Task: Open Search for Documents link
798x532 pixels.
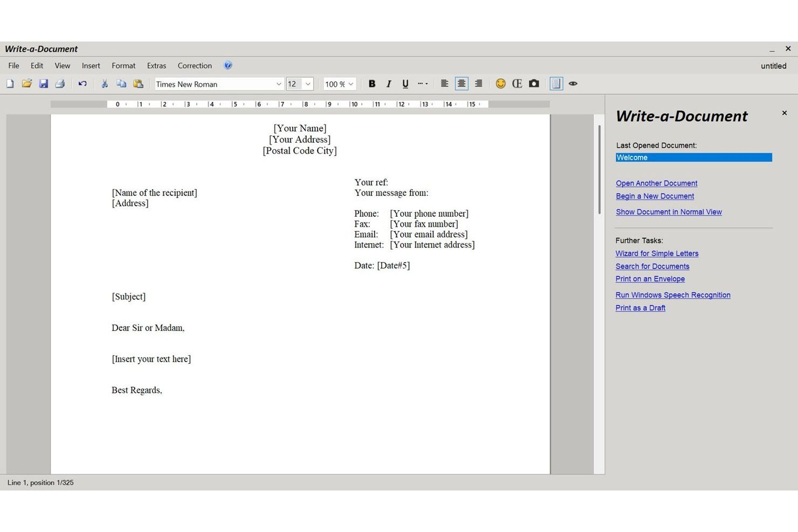Action: [x=652, y=266]
